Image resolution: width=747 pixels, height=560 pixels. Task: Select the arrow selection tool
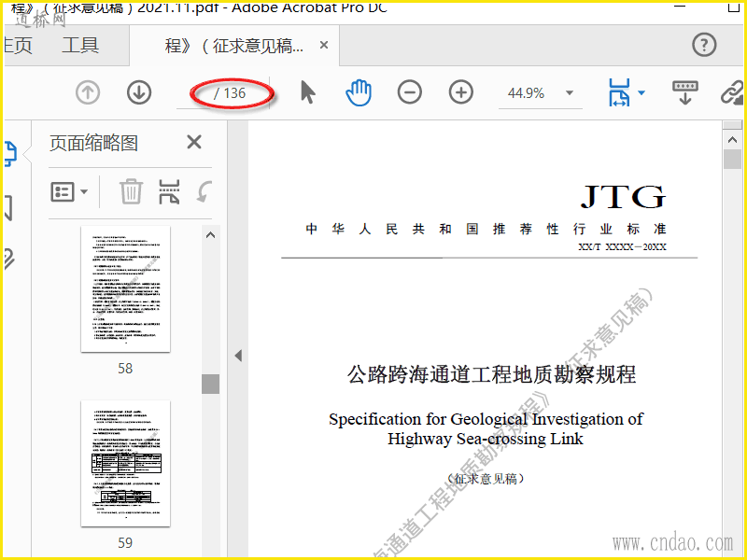(x=308, y=92)
